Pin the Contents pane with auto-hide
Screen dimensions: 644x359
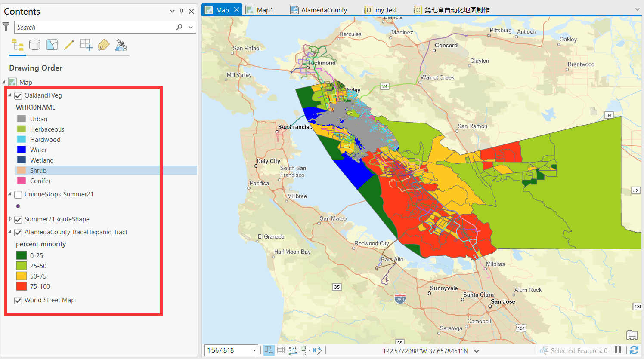182,11
